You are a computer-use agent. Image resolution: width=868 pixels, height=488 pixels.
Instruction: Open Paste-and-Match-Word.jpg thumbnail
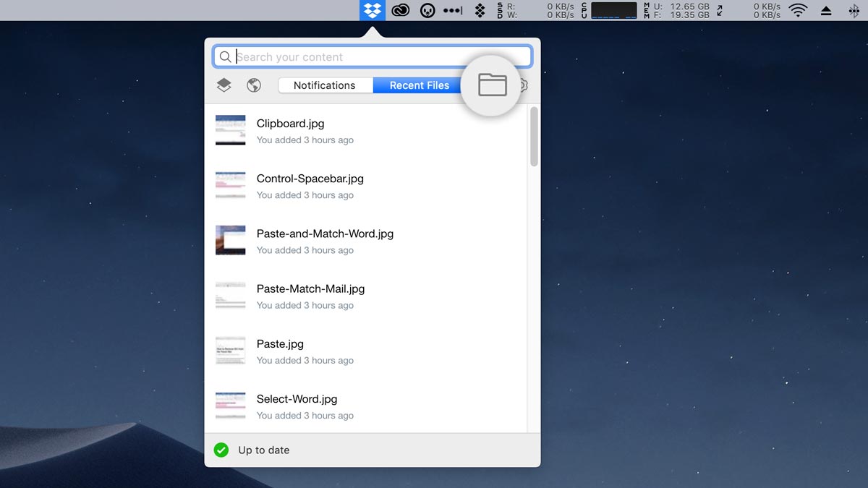pos(230,240)
